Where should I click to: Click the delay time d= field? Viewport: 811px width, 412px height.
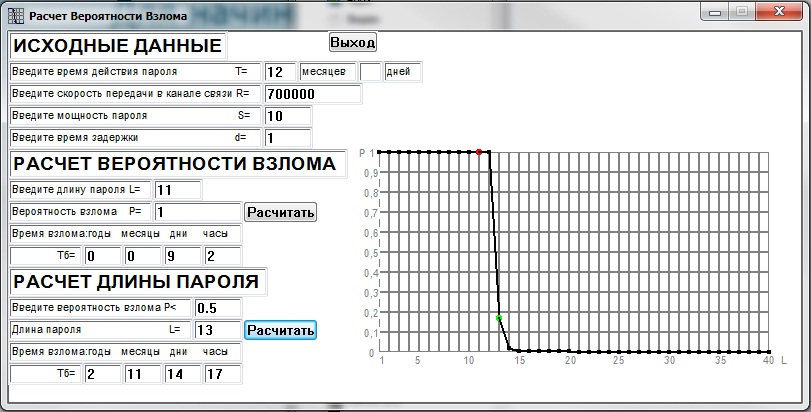pos(287,137)
